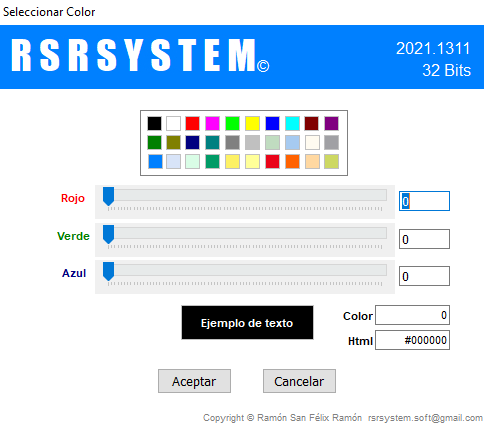Select the purple color swatch

(x=331, y=123)
